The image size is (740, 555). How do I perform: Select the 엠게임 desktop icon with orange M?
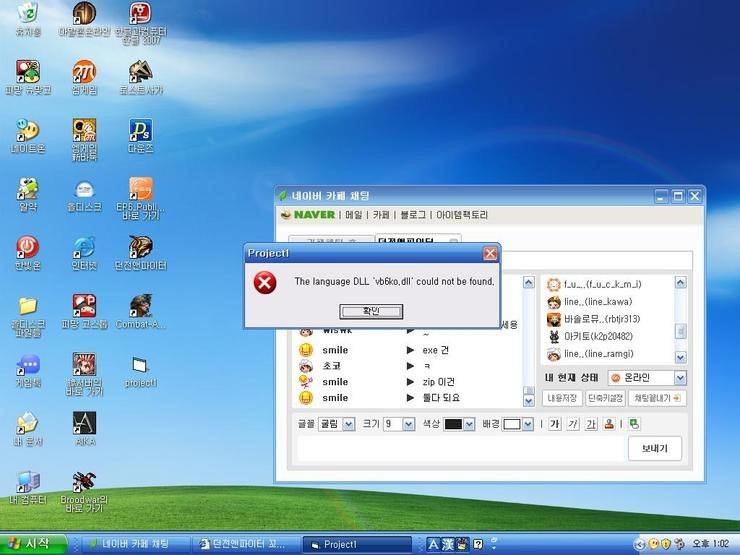84,77
